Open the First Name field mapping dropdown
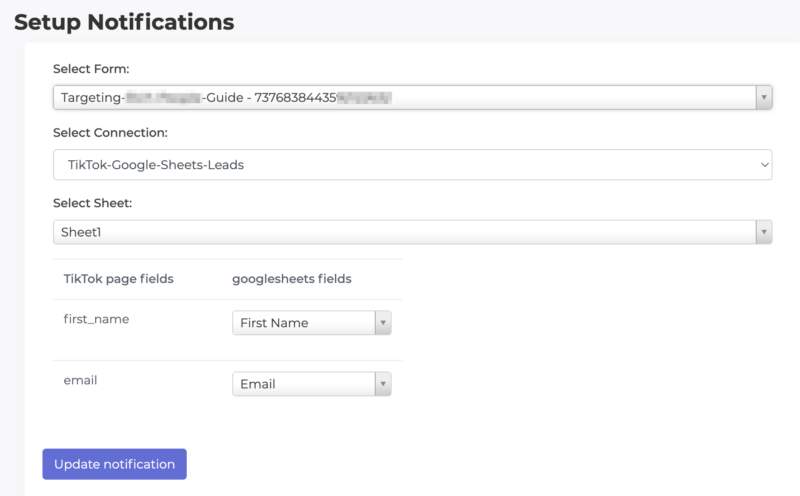 coord(303,323)
